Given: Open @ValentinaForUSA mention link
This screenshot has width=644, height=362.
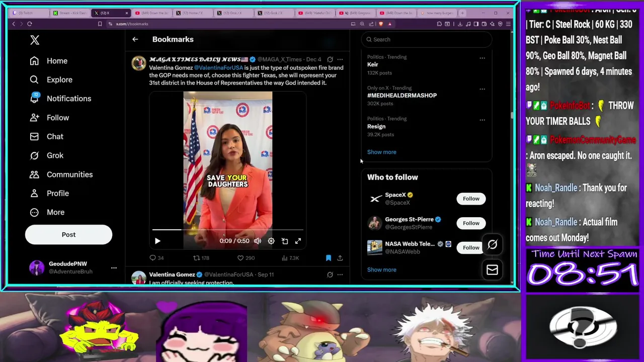Looking at the screenshot, I should pos(218,67).
